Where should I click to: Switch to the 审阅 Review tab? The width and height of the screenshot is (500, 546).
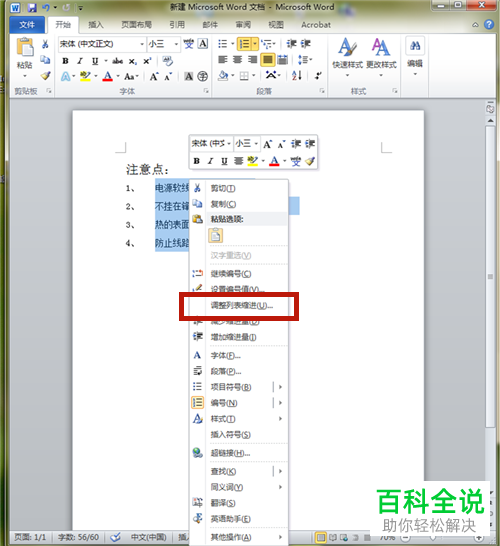point(243,25)
